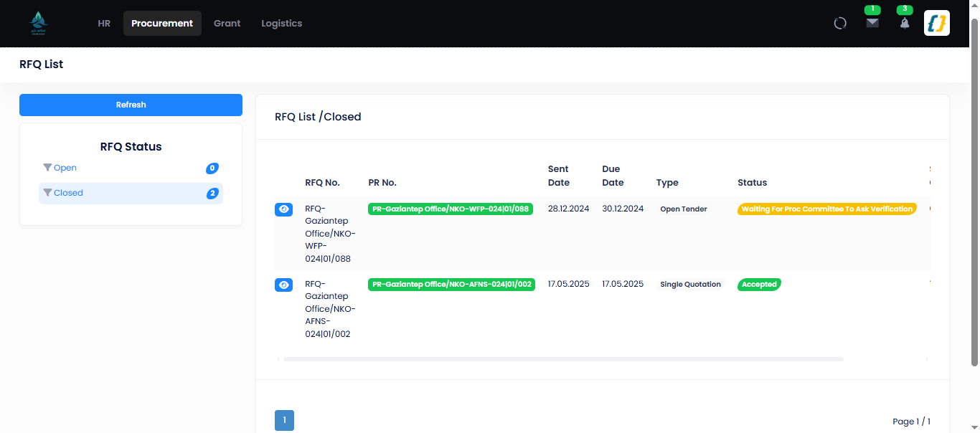Click the Open Tender type label
980x433 pixels.
[684, 209]
